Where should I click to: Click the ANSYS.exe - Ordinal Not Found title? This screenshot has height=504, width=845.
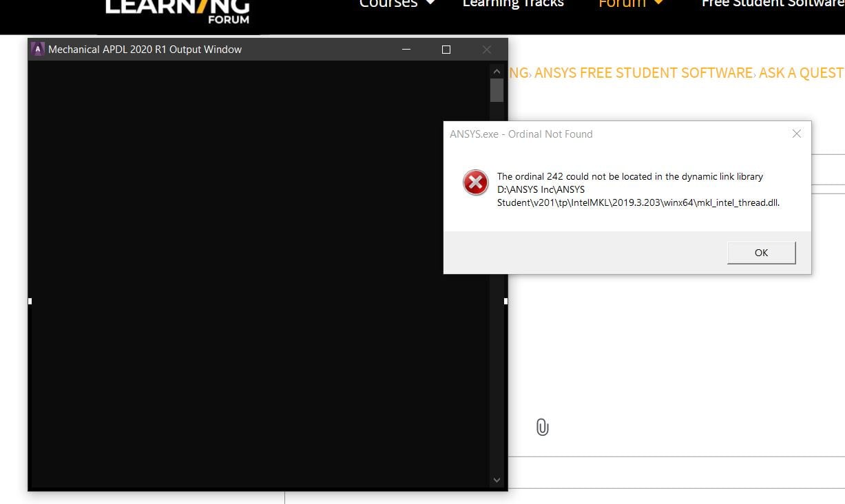click(x=521, y=134)
